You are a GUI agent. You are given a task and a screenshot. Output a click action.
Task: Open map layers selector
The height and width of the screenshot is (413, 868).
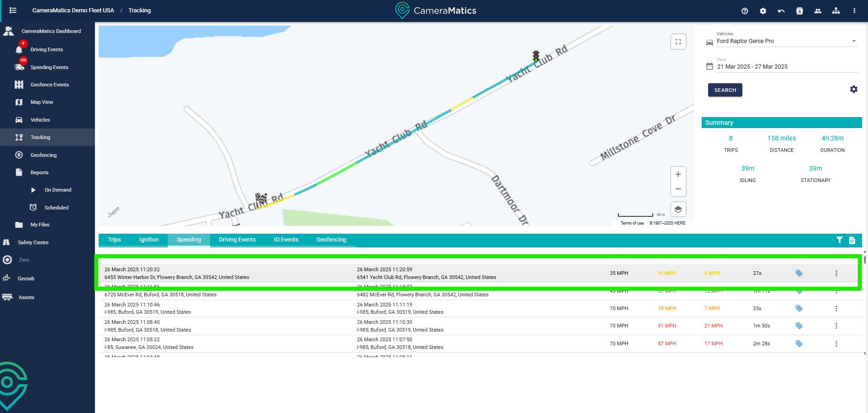pos(678,209)
